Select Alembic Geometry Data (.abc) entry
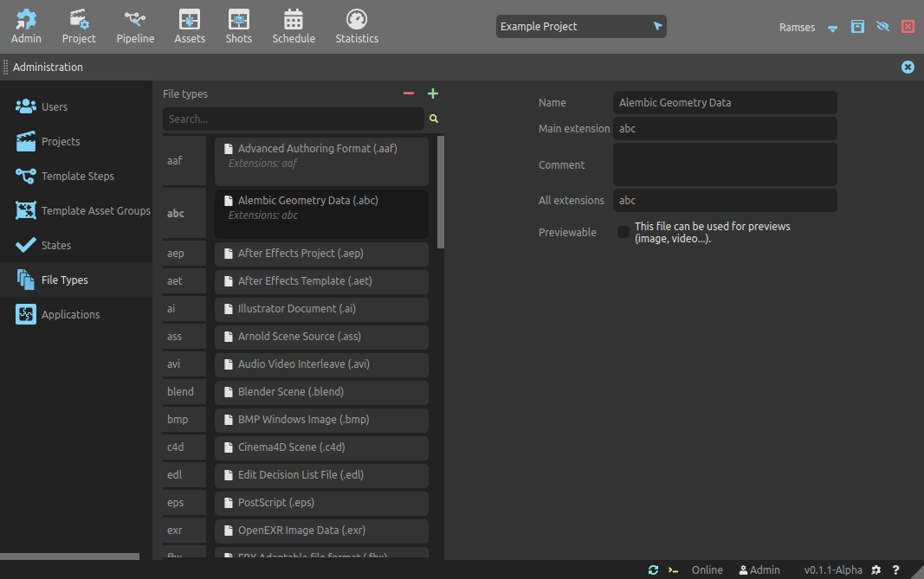 (321, 214)
